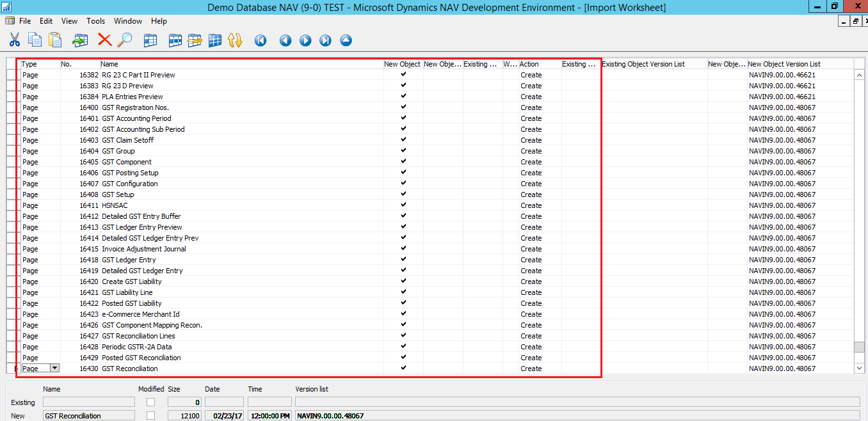Image resolution: width=868 pixels, height=421 pixels.
Task: Select the name cell 'Detailed GST Entry Buffer'
Action: click(241, 216)
